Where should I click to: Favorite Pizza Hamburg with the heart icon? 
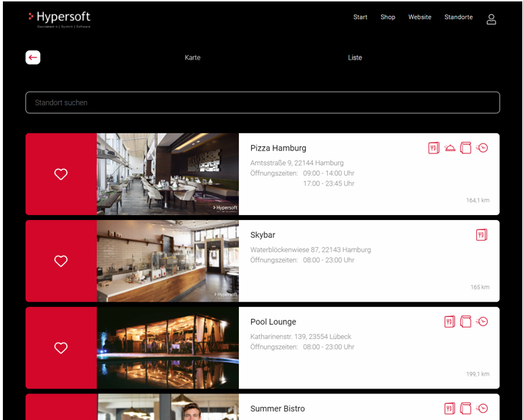tap(61, 174)
